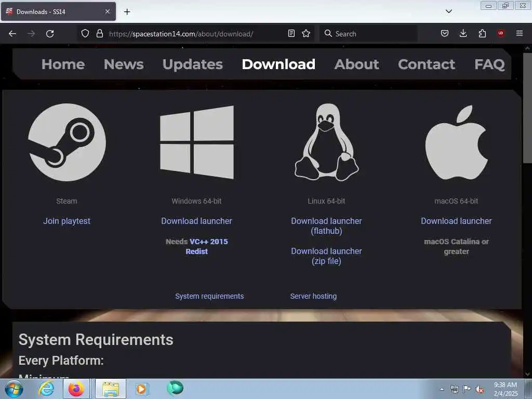The width and height of the screenshot is (532, 399).
Task: Select the Downloads - SS14 tab
Action: point(58,11)
